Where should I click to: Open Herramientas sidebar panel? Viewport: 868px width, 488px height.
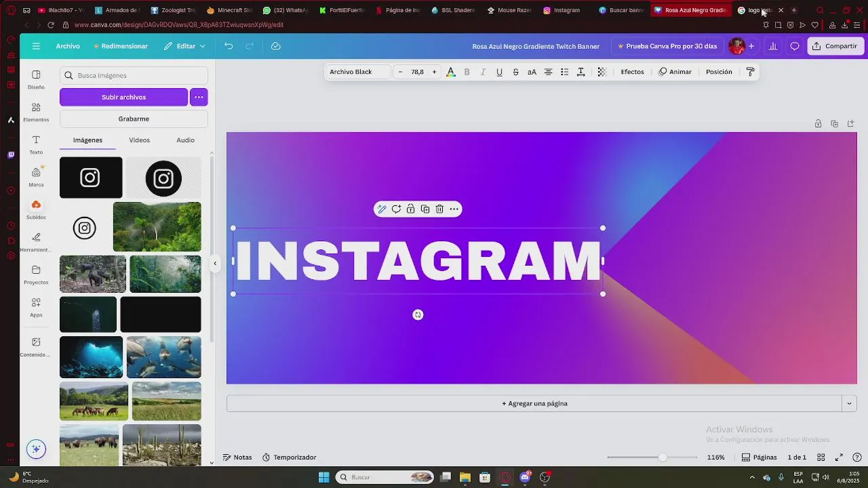(x=36, y=242)
